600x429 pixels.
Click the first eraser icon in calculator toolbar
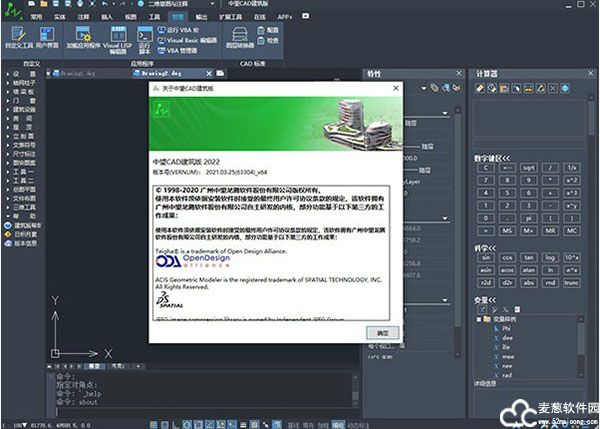tap(480, 88)
